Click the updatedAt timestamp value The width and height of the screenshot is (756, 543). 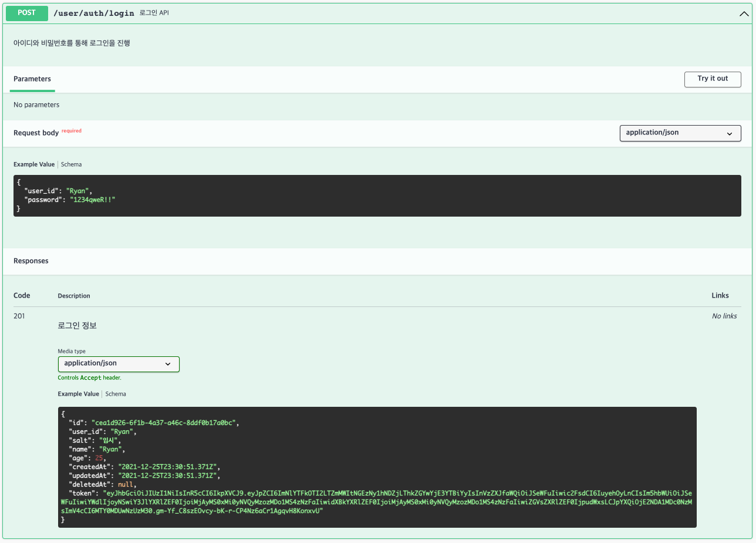click(168, 475)
